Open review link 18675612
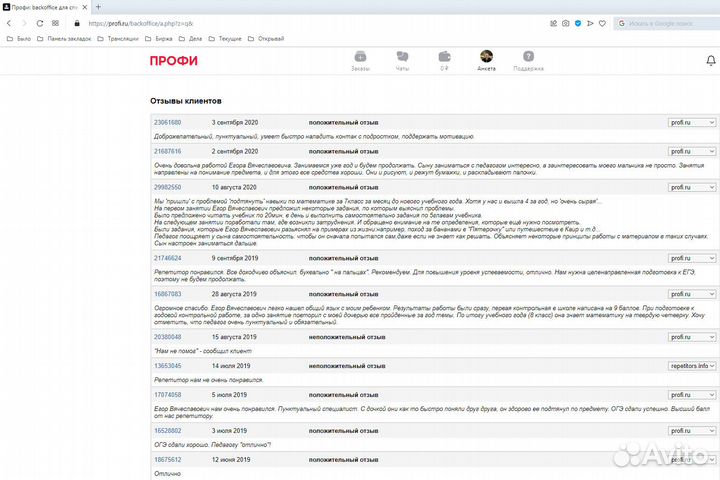This screenshot has height=480, width=720. pyautogui.click(x=168, y=459)
